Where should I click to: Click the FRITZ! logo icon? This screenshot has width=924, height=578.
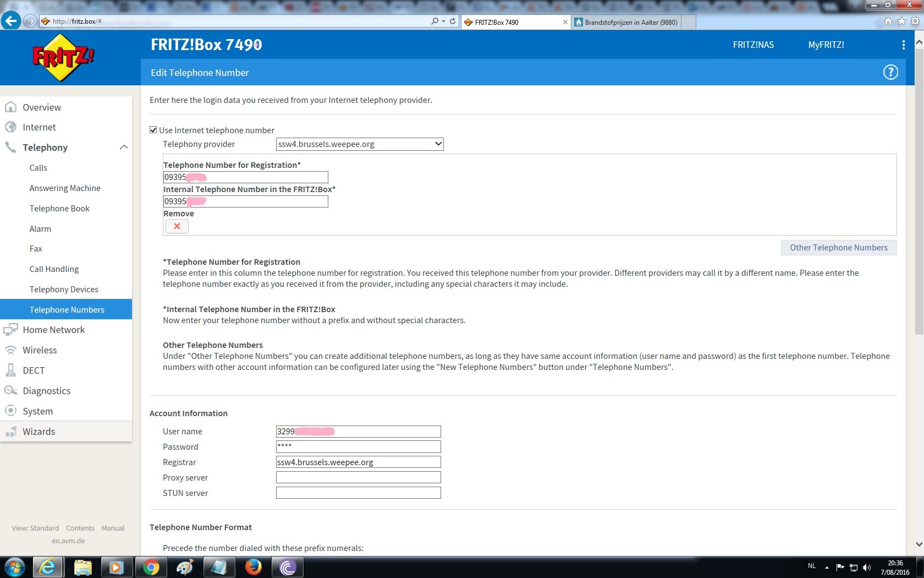click(63, 57)
